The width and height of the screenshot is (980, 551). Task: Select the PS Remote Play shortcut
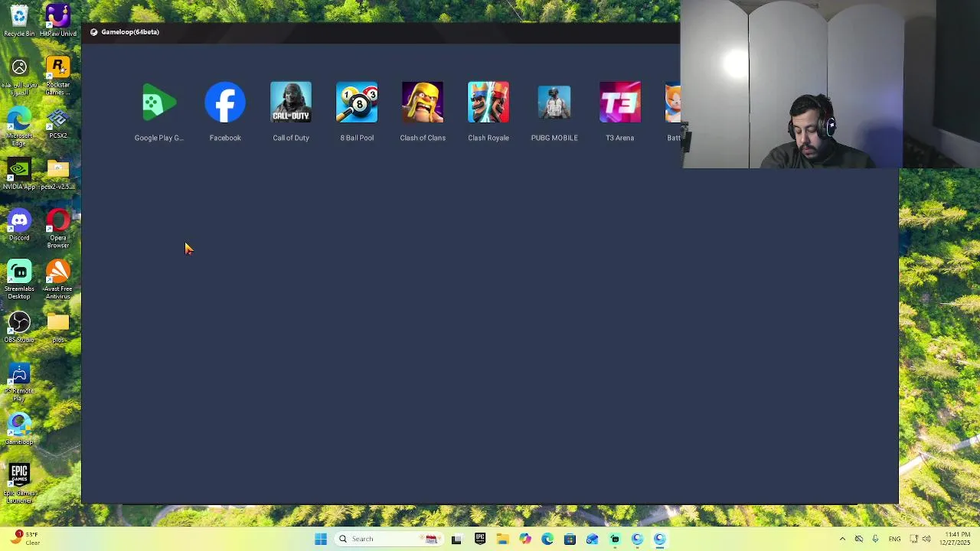tap(19, 382)
